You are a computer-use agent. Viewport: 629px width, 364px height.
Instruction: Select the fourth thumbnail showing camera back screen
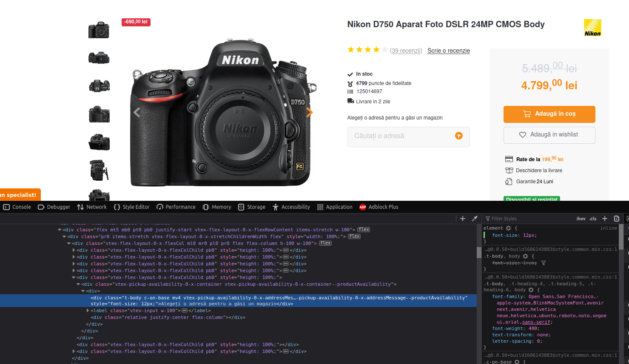[99, 114]
